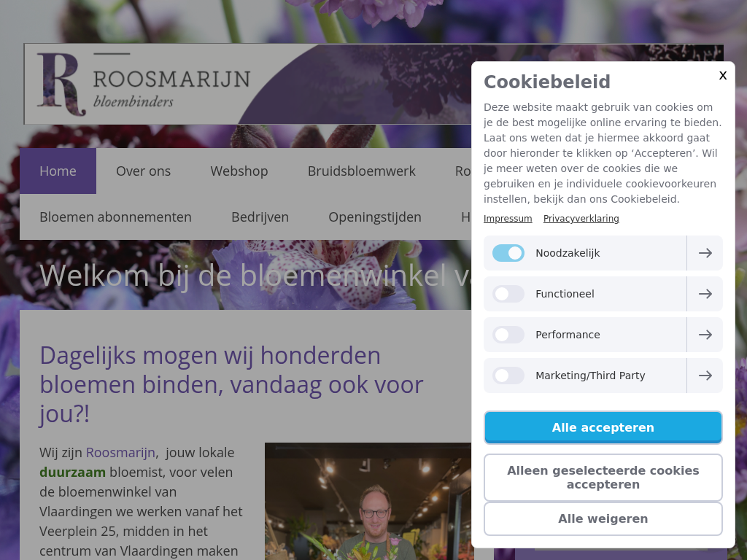
Task: Open the Over ons page
Action: tap(144, 171)
